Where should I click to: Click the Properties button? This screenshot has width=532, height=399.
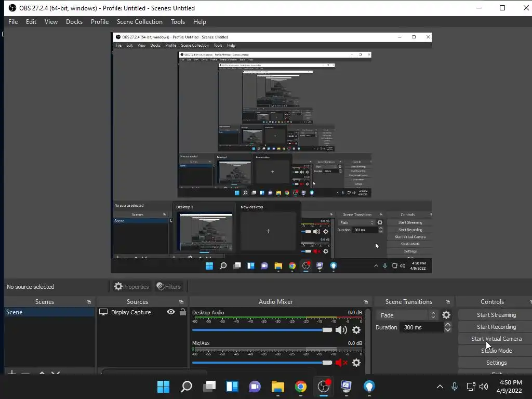coord(131,286)
